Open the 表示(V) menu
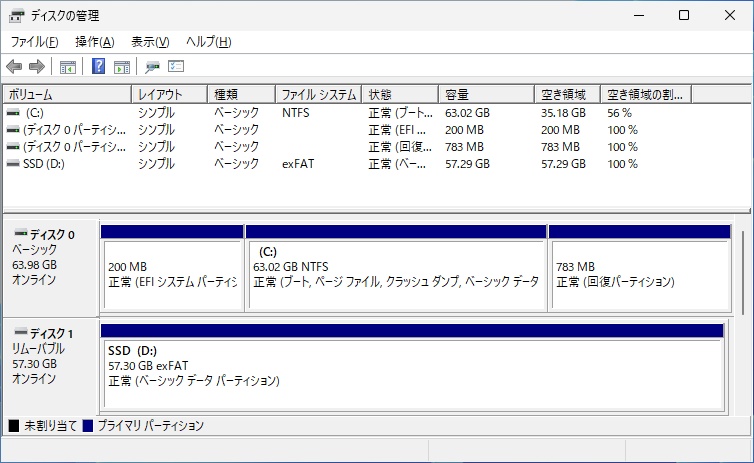Viewport: 754px width, 463px height. 150,42
